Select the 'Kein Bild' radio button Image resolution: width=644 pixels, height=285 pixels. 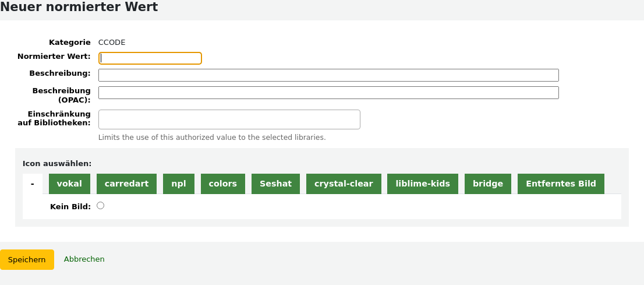[101, 206]
